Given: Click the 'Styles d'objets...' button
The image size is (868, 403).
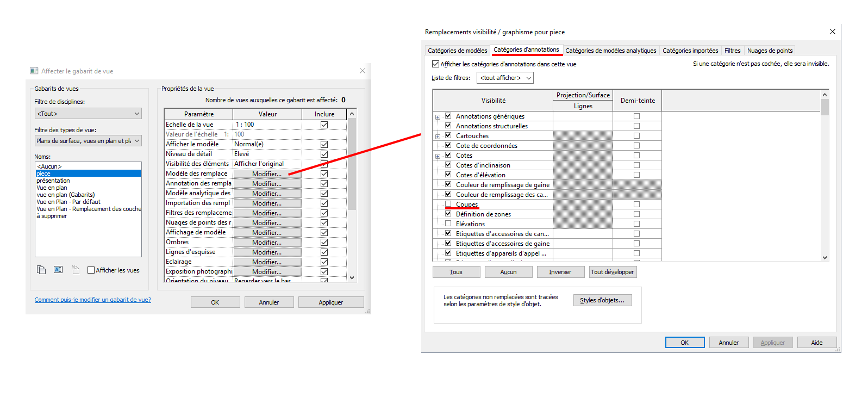Looking at the screenshot, I should coord(602,300).
